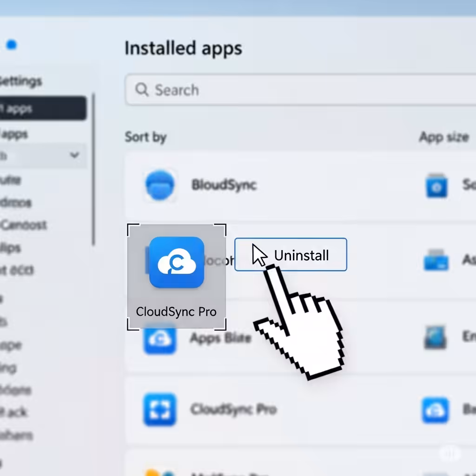Click the Apps Blate label
This screenshot has height=476, width=476.
click(221, 338)
